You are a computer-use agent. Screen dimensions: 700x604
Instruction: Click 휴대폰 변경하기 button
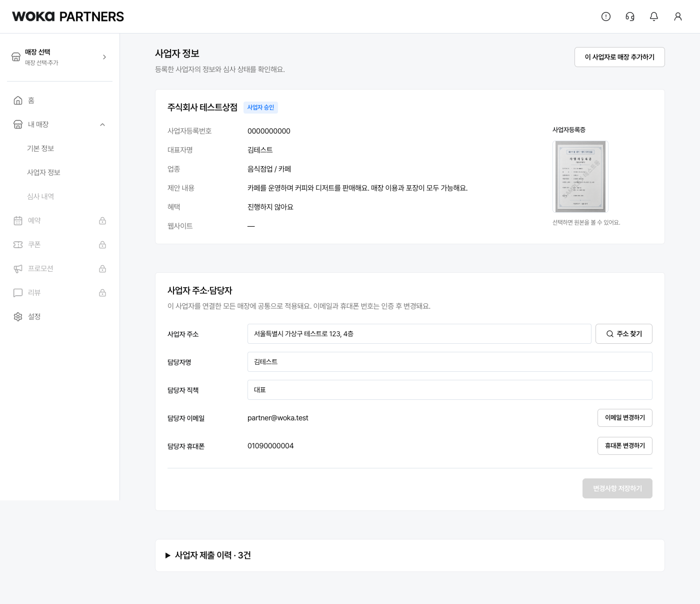click(x=625, y=446)
